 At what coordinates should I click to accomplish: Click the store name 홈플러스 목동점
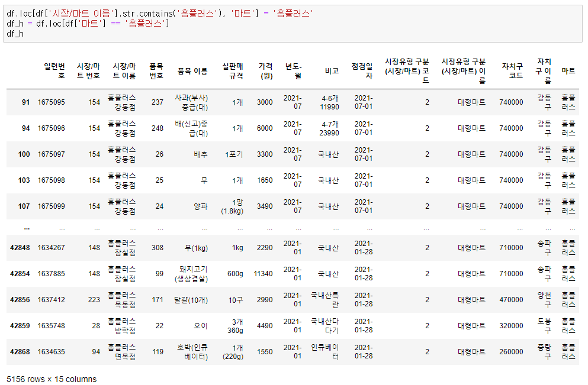[x=121, y=300]
